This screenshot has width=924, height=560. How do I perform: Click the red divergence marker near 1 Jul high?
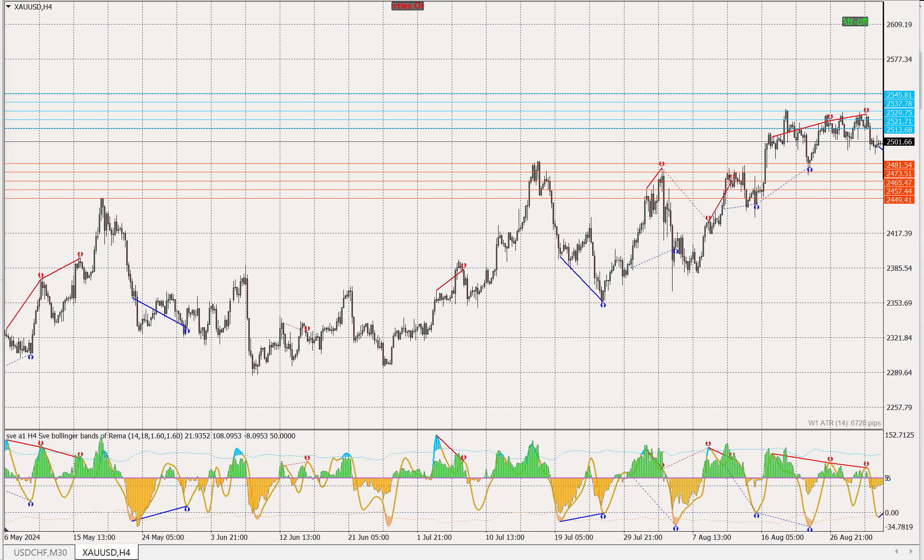[463, 266]
